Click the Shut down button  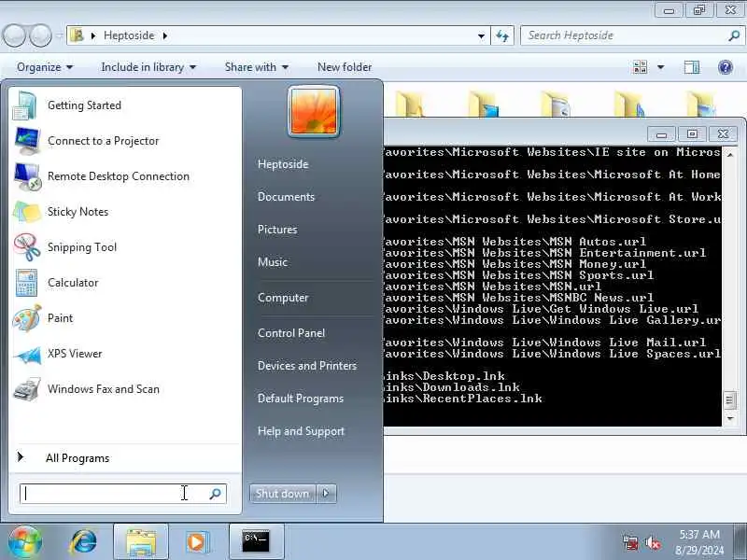pyautogui.click(x=283, y=494)
